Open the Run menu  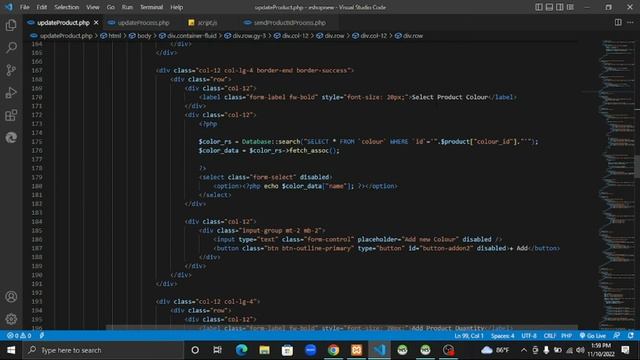(x=127, y=7)
